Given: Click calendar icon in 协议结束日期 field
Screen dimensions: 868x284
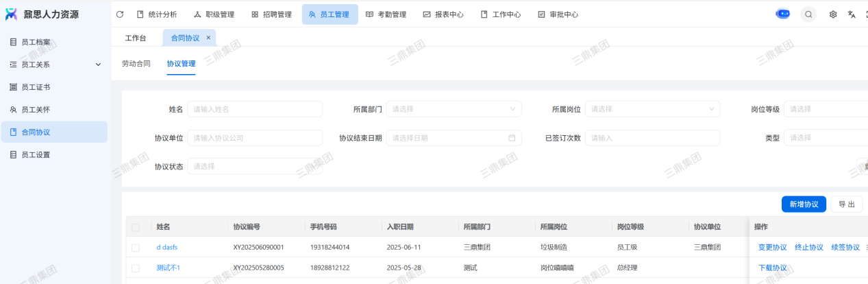Looking at the screenshot, I should point(512,138).
